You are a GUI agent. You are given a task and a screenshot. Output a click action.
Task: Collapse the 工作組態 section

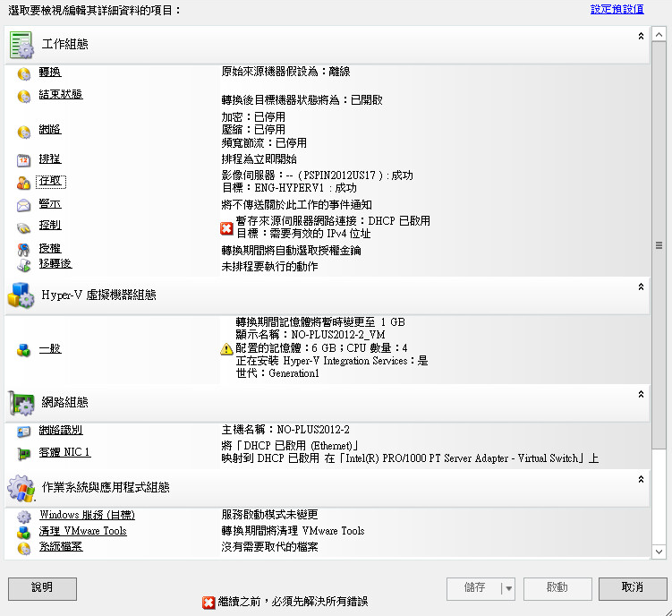point(641,37)
